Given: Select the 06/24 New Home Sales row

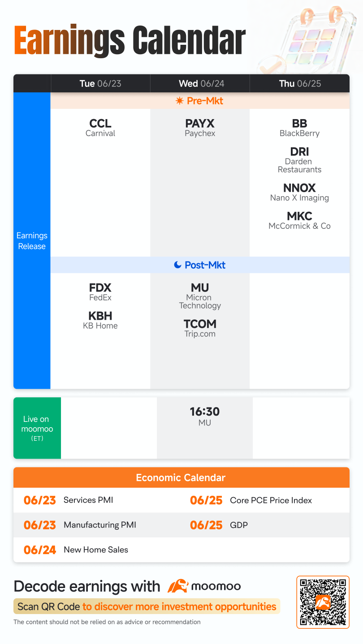Looking at the screenshot, I should (x=98, y=550).
